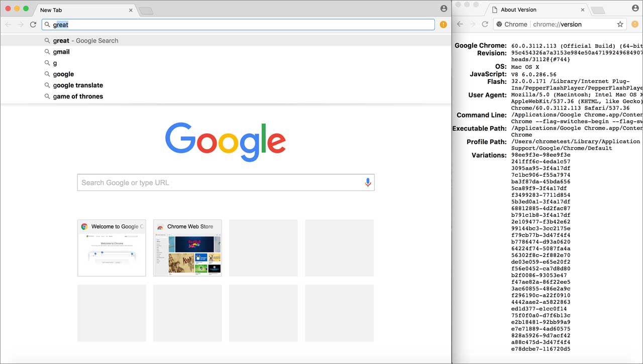The height and width of the screenshot is (364, 643).
Task: Open a new tab in the About Version window
Action: point(598,10)
